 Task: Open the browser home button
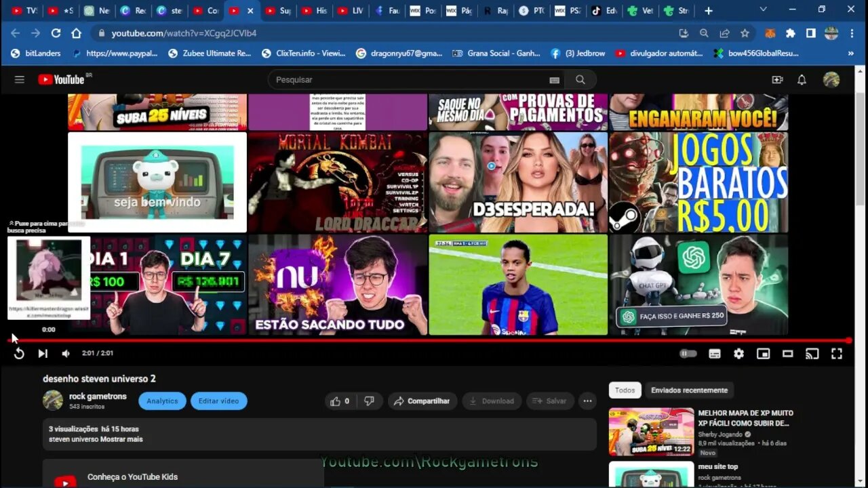(76, 33)
